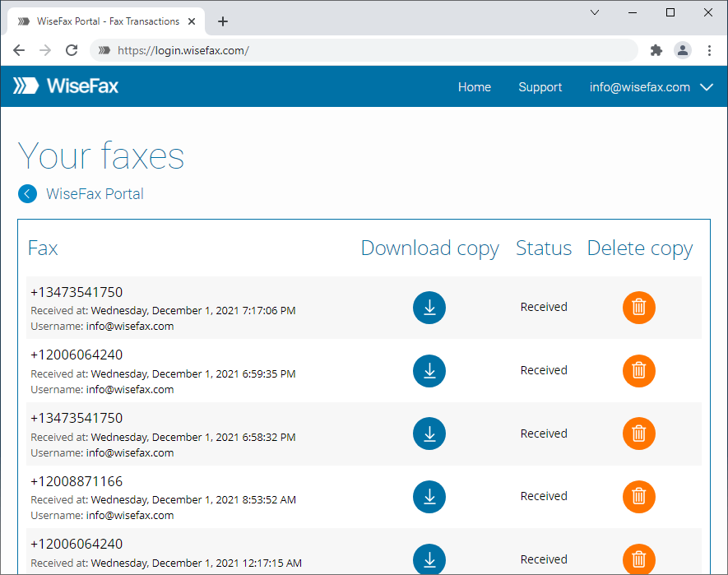The image size is (728, 575).
Task: Follow the WiseFax Portal back link
Action: pyautogui.click(x=95, y=193)
